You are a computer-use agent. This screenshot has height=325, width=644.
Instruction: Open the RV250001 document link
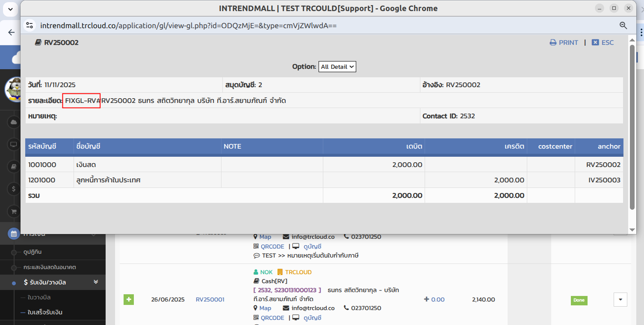click(210, 299)
